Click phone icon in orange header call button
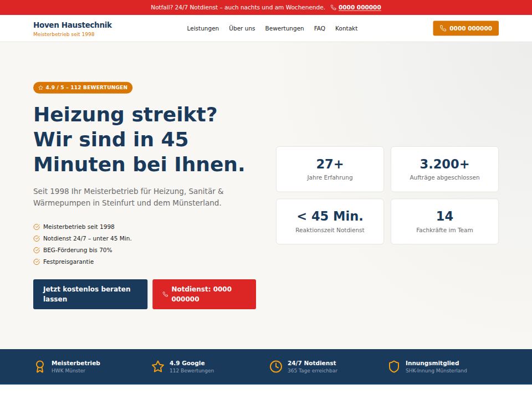The height and width of the screenshot is (399, 532). click(443, 28)
